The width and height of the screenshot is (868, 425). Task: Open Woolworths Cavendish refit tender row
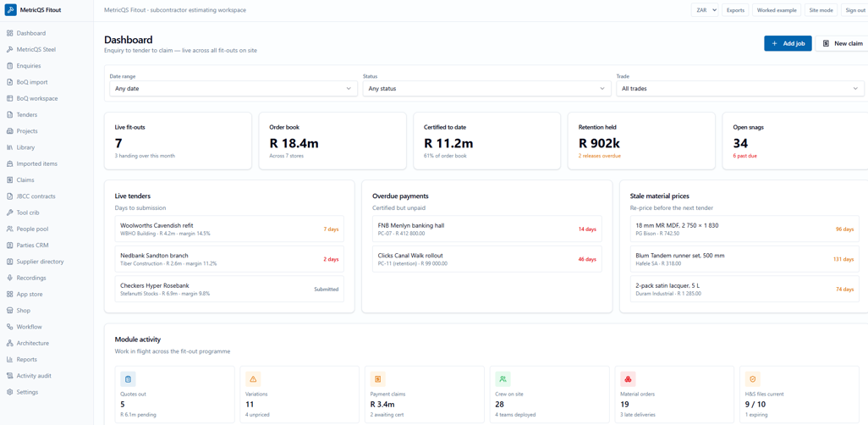tap(229, 229)
